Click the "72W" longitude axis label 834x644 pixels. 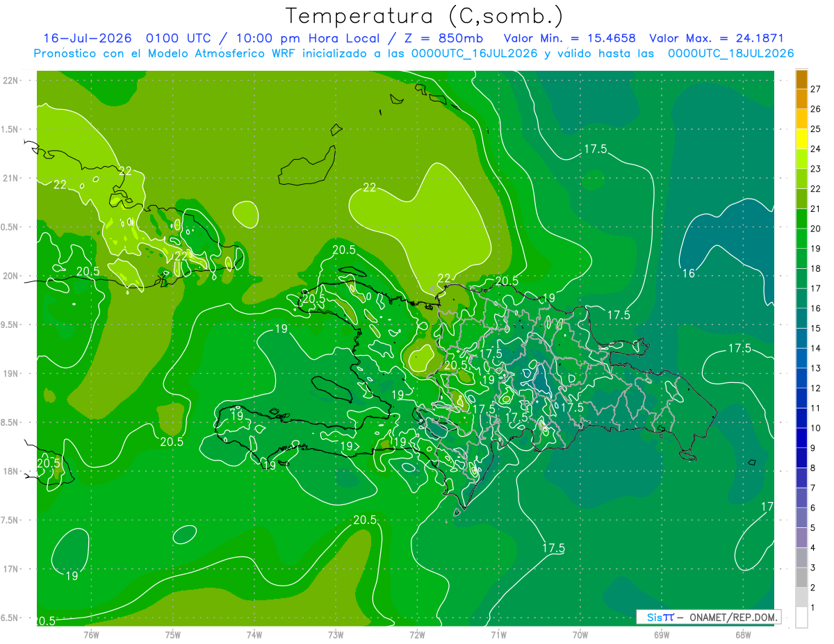tap(417, 634)
